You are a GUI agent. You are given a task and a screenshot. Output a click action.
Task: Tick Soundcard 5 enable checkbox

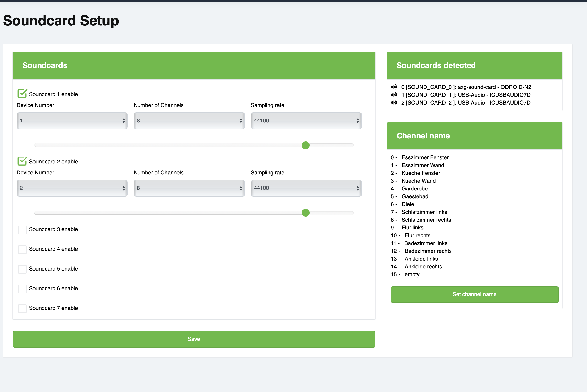(22, 269)
